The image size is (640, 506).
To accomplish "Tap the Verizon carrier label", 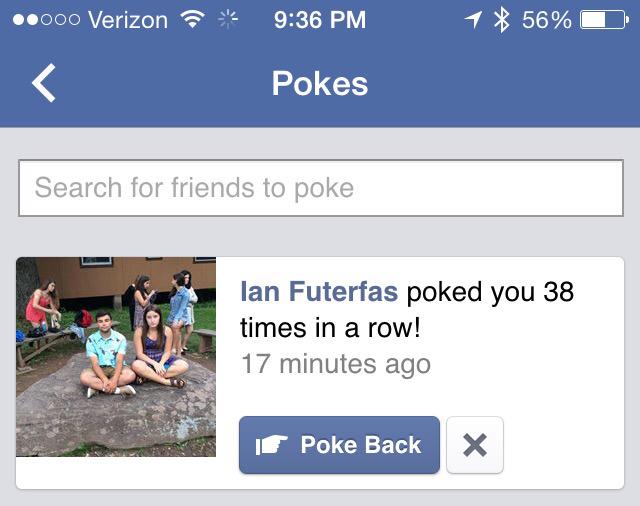I will pos(128,20).
